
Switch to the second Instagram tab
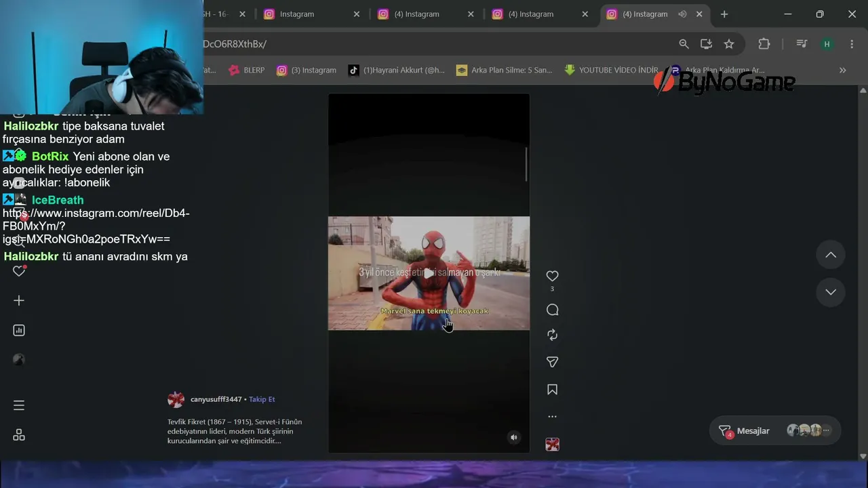(416, 14)
